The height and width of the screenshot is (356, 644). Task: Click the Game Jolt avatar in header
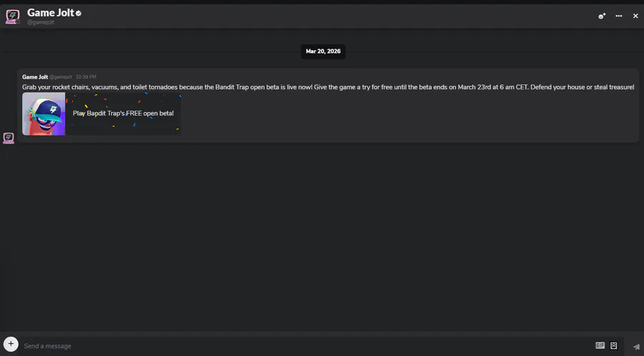click(12, 16)
